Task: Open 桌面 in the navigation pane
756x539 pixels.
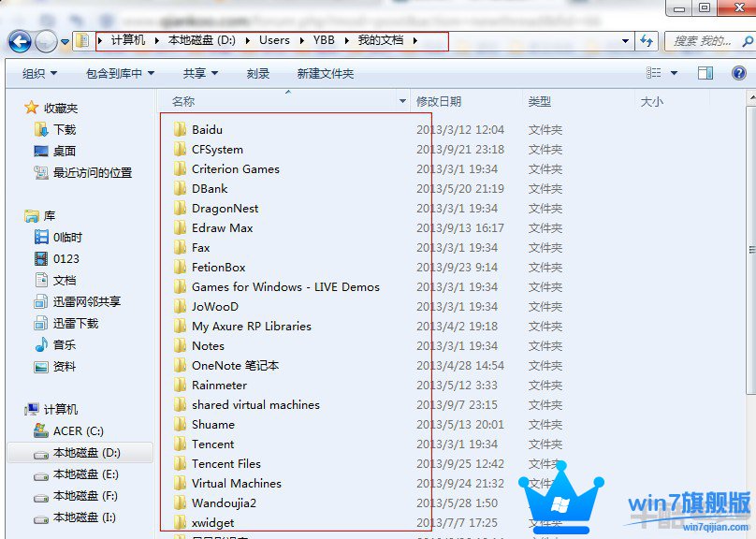Action: [x=55, y=152]
